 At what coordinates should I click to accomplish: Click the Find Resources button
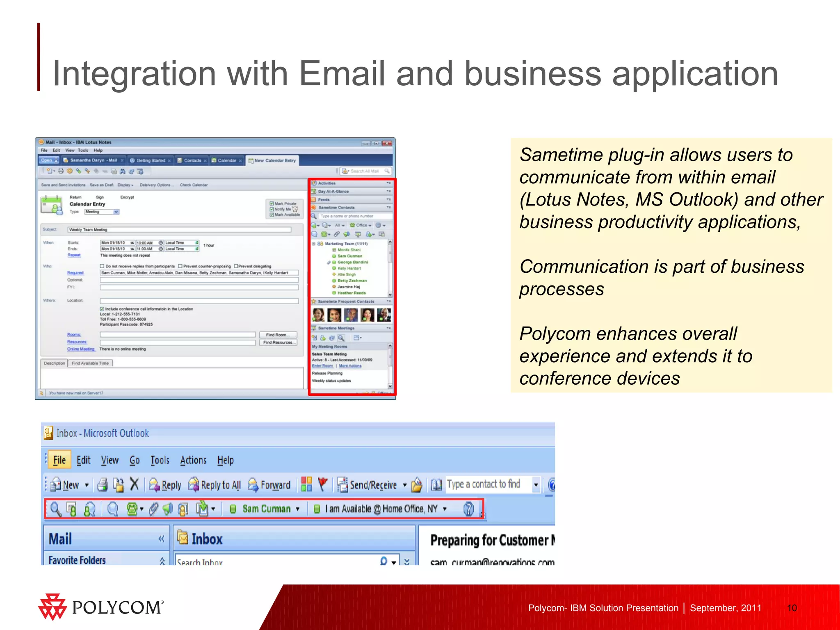tap(278, 342)
